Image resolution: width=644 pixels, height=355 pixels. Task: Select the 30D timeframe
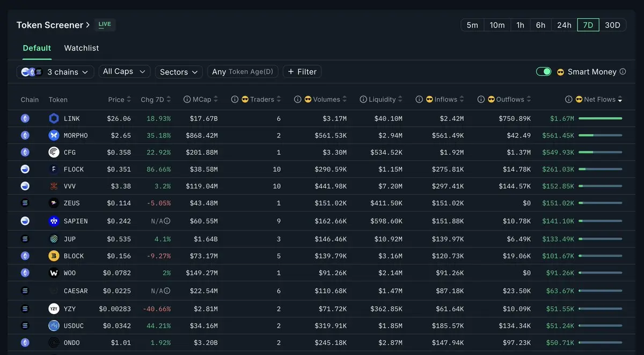click(612, 25)
